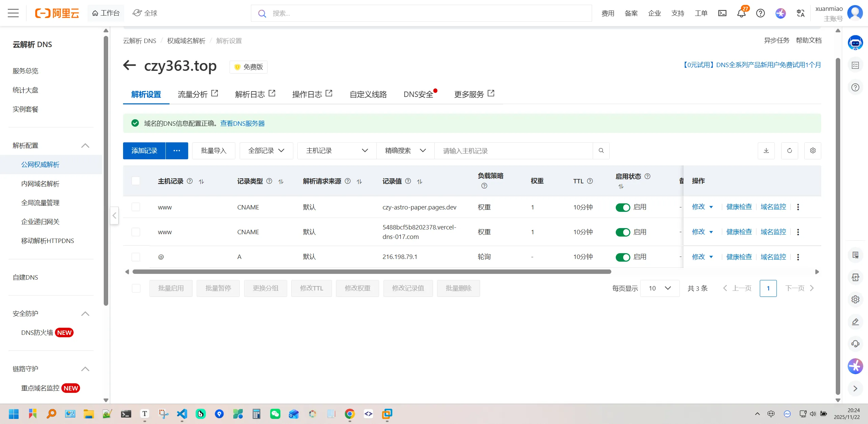Open the notifications bell icon
868x424 pixels.
pyautogui.click(x=741, y=13)
